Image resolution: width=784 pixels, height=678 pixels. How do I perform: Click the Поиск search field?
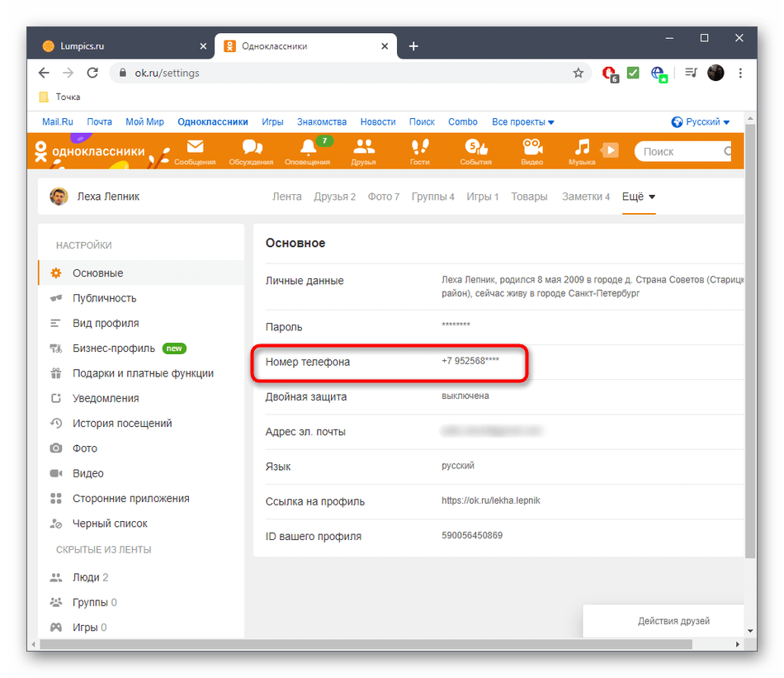pyautogui.click(x=681, y=151)
